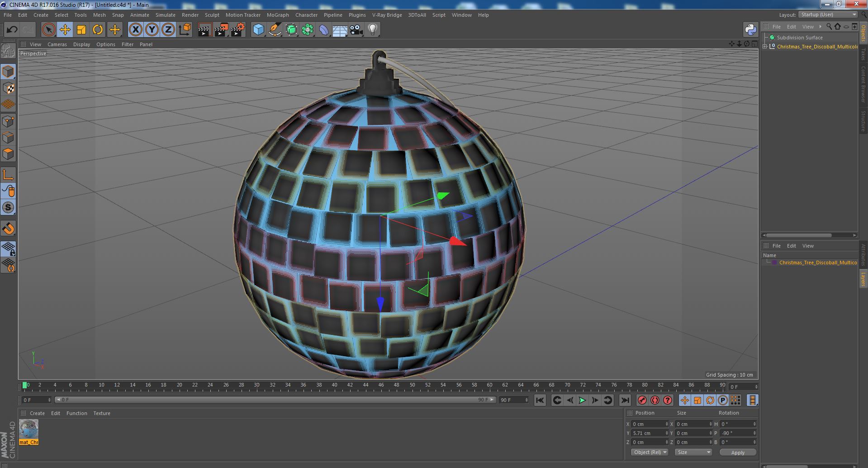Open viewport Display menu
Screen dimensions: 868x468
[81, 44]
